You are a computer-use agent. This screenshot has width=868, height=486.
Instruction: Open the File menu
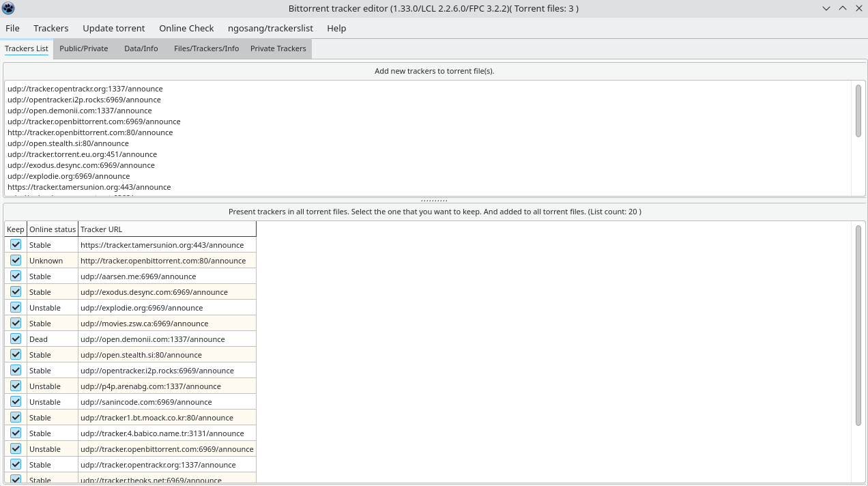[12, 28]
